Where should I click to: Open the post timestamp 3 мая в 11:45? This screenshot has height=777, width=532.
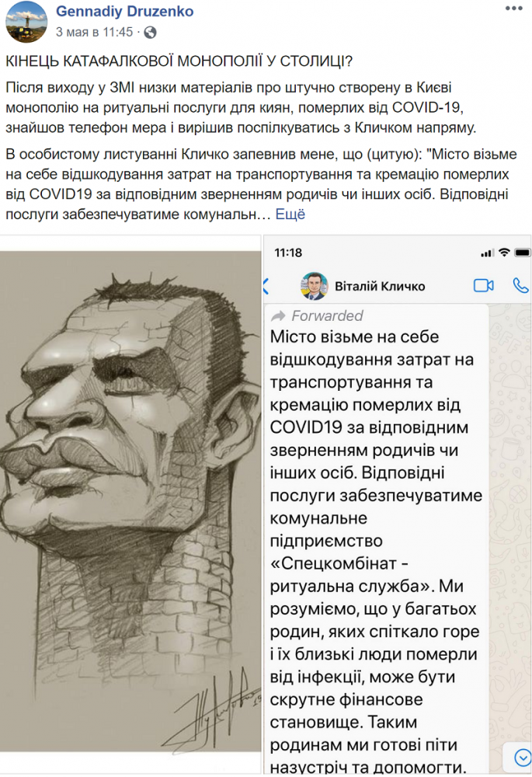pyautogui.click(x=94, y=32)
